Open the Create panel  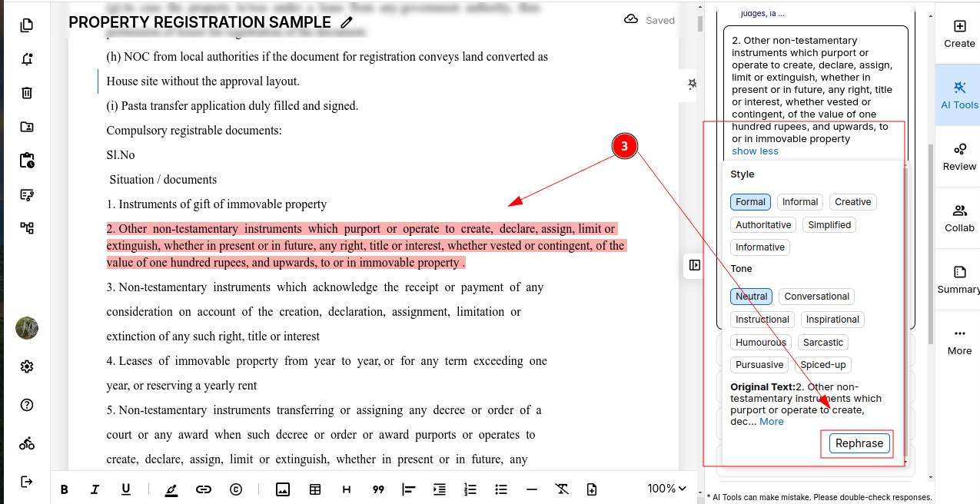pos(959,34)
